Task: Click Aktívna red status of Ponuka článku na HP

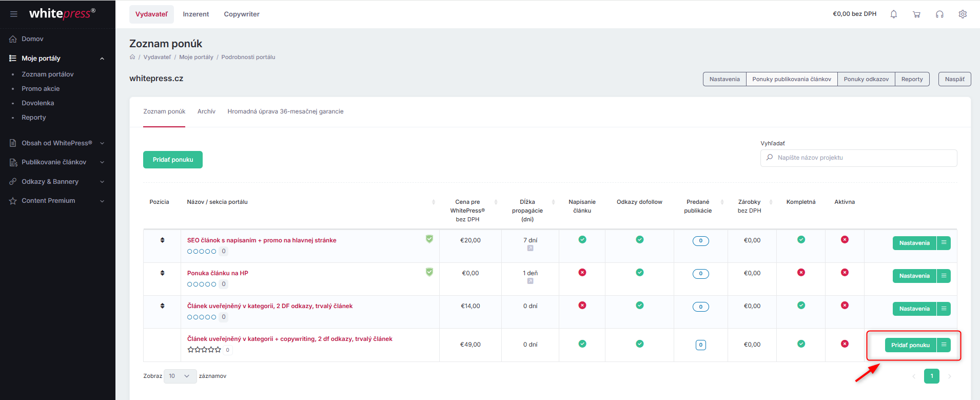Action: (x=845, y=272)
